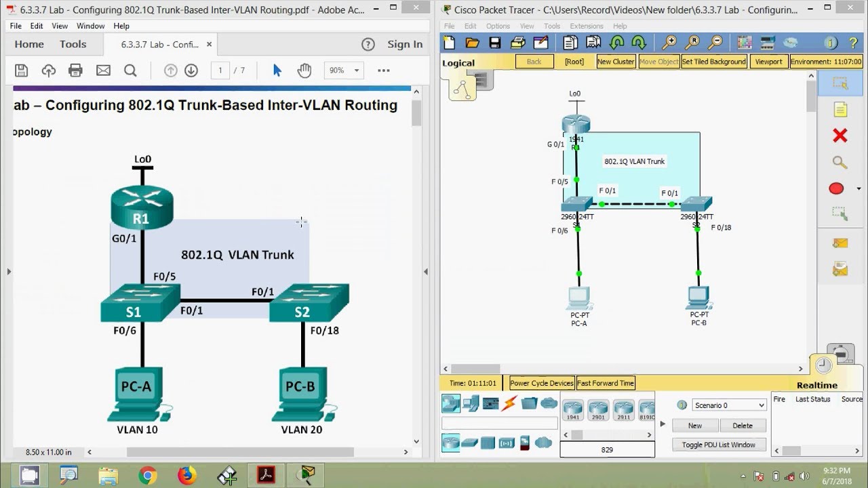
Task: Save the PDF in Adobe Acrobat
Action: coord(21,70)
